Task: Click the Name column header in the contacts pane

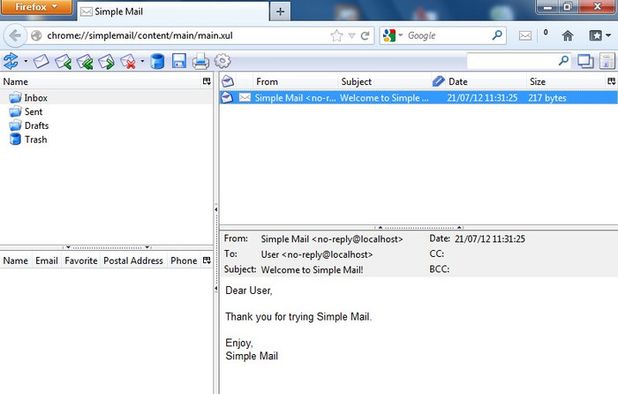Action: pyautogui.click(x=16, y=260)
